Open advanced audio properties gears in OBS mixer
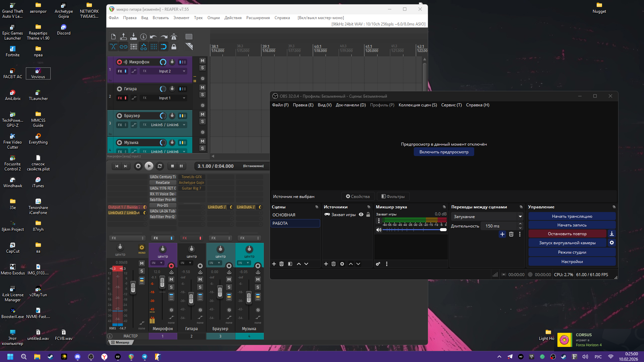 378,264
